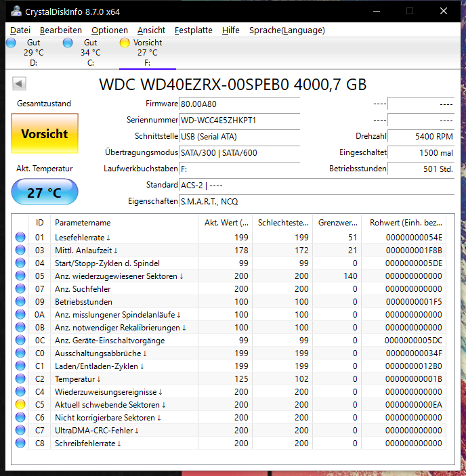Open the Festplatte menu
The image size is (466, 476).
194,30
